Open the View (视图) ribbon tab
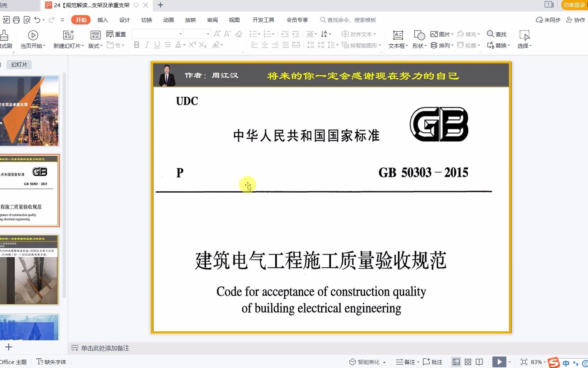588x368 pixels. (234, 20)
